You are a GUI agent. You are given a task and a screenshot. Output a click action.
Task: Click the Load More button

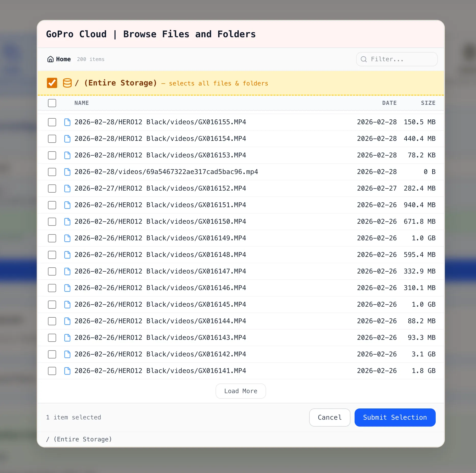(x=240, y=391)
